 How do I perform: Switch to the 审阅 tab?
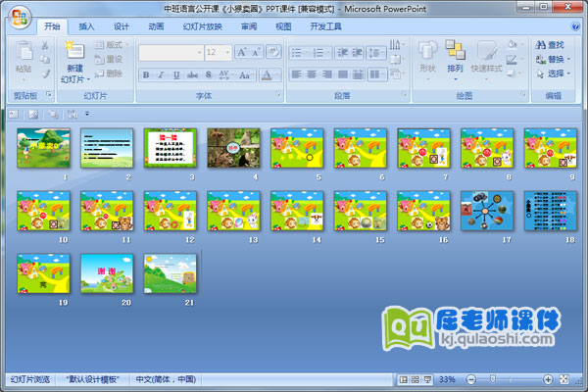(x=249, y=26)
